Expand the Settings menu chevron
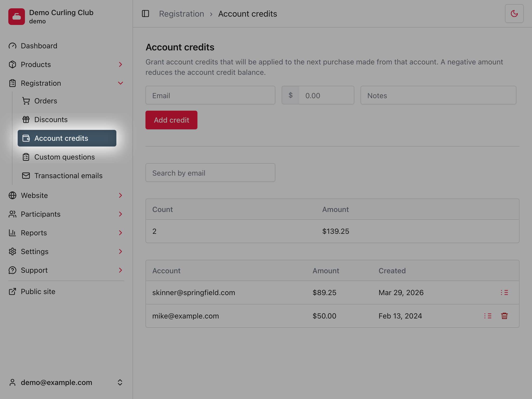This screenshot has width=532, height=399. (120, 251)
